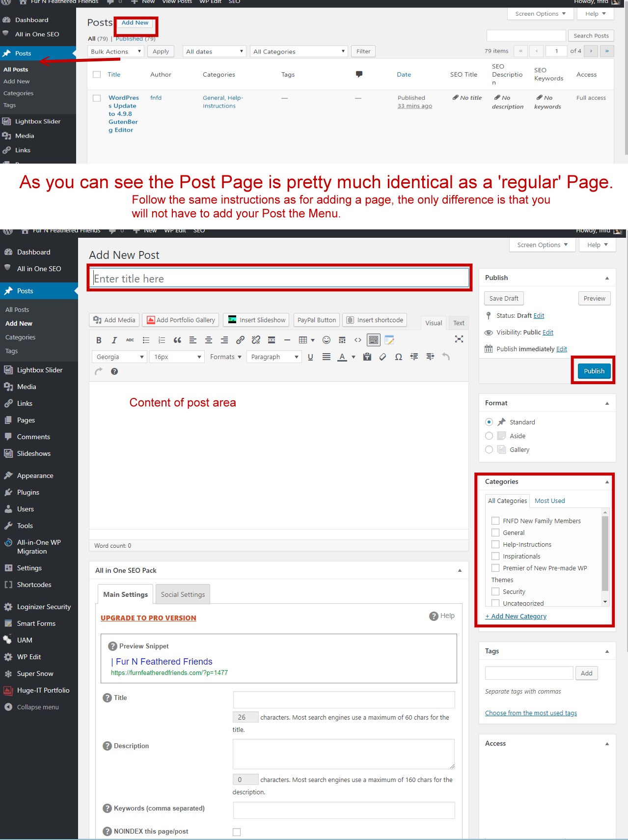The height and width of the screenshot is (840, 628).
Task: Toggle the toolbar toggle (kitchen sink) icon
Action: coord(374,340)
